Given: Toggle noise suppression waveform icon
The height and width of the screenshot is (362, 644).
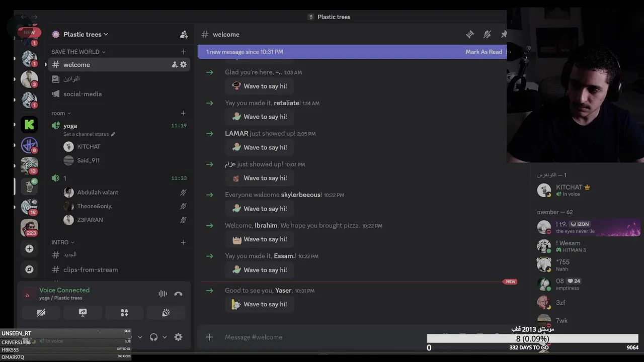Looking at the screenshot, I should 163,294.
